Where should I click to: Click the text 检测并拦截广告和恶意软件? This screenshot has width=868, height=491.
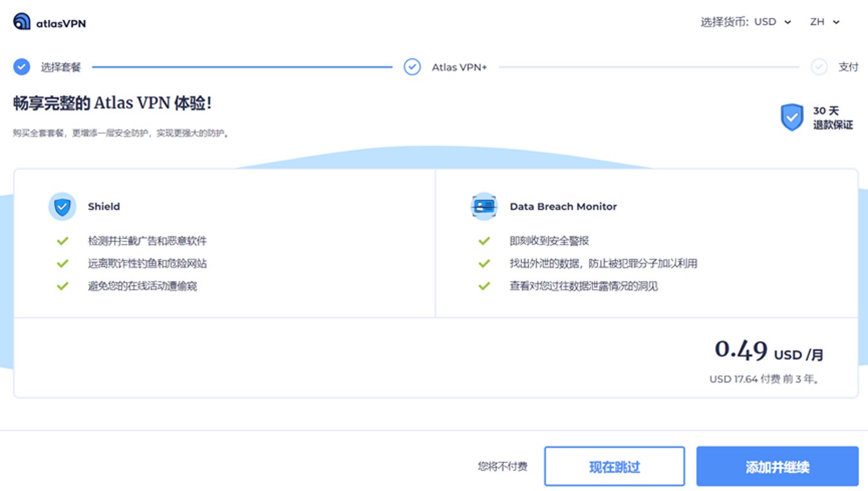148,241
